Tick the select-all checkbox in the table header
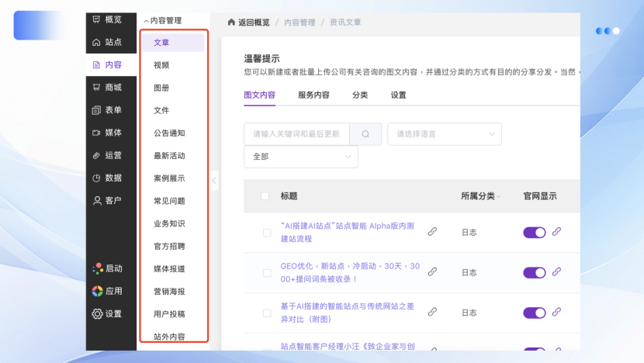Viewport: 644px width, 363px height. (x=265, y=196)
